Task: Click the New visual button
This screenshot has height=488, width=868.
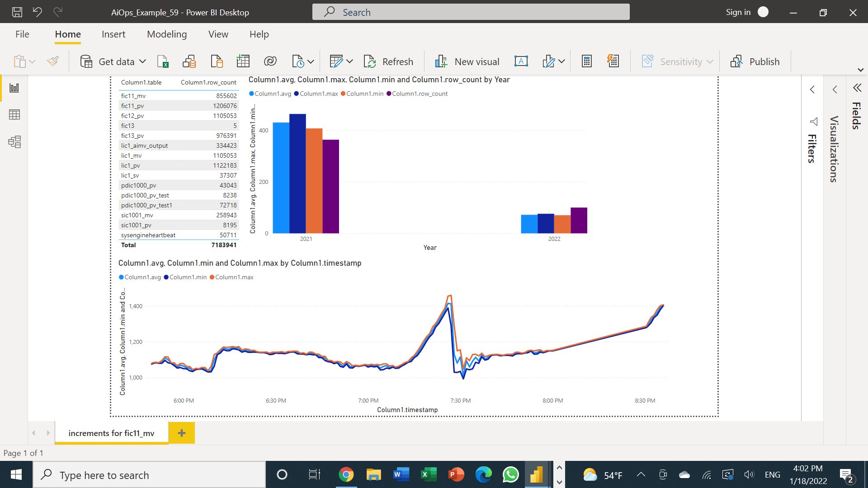Action: pyautogui.click(x=467, y=61)
